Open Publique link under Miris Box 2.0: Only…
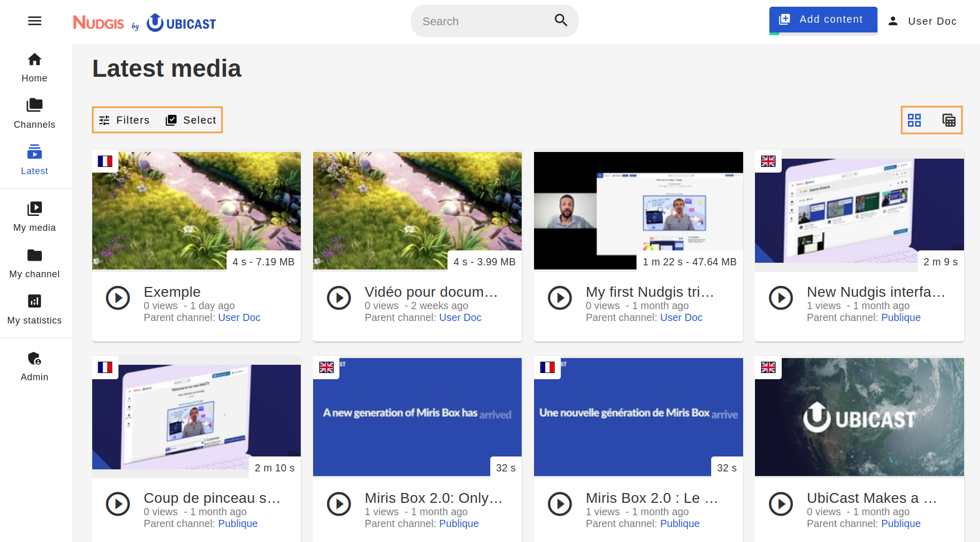Screen dimensions: 980x542 point(459,523)
